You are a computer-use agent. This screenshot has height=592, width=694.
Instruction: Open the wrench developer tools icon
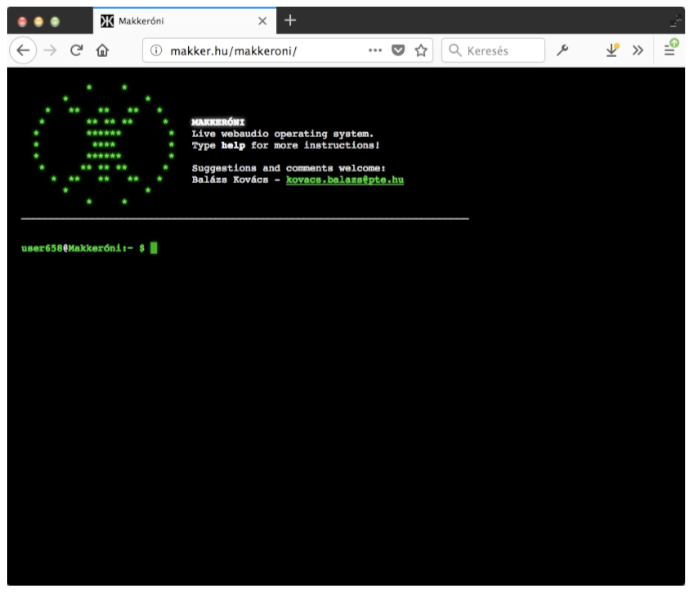pos(564,50)
